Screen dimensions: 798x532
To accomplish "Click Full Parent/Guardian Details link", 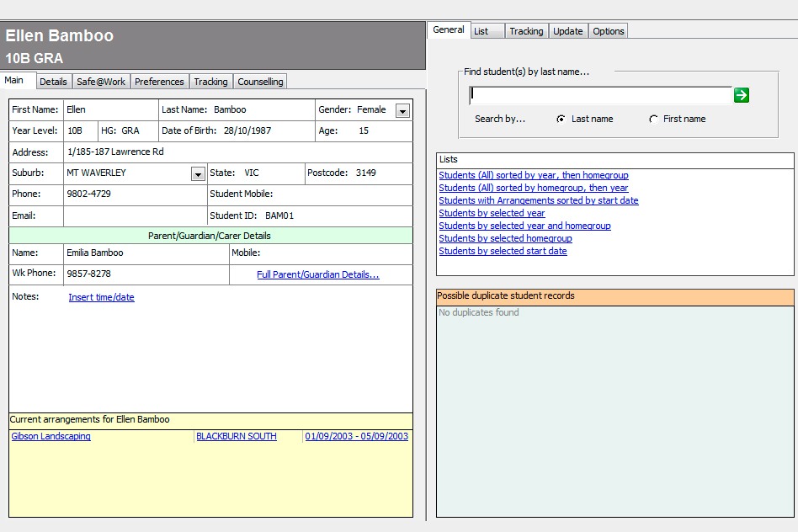I will point(317,274).
